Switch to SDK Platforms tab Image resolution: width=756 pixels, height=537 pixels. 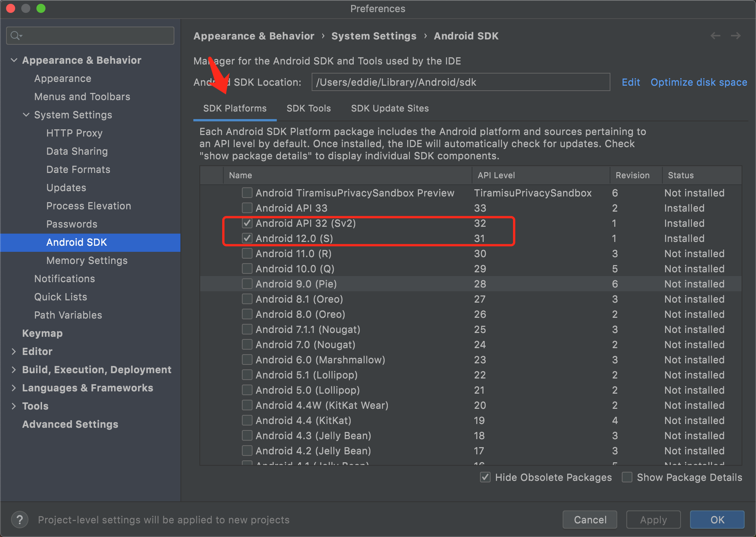235,108
